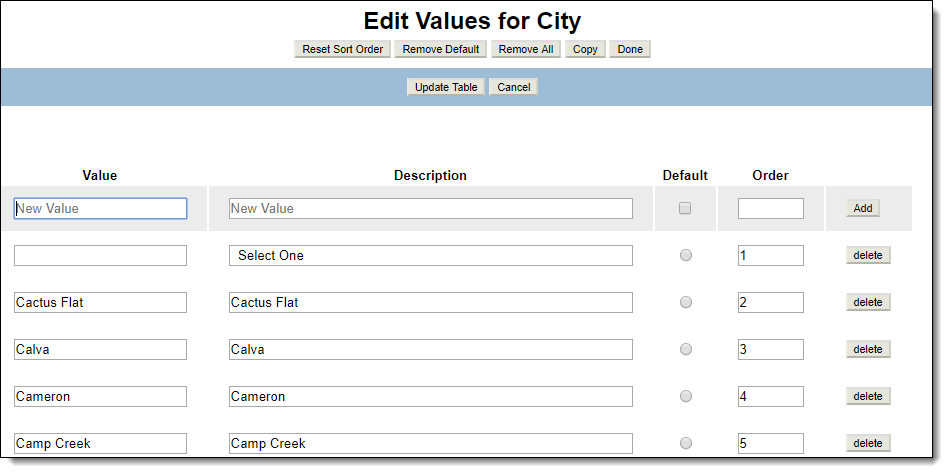The height and width of the screenshot is (473, 948).
Task: Edit the order field showing 3
Action: (x=771, y=349)
